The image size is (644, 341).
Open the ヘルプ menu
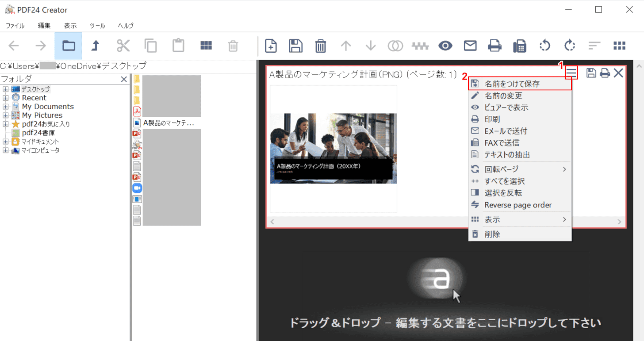pyautogui.click(x=126, y=26)
